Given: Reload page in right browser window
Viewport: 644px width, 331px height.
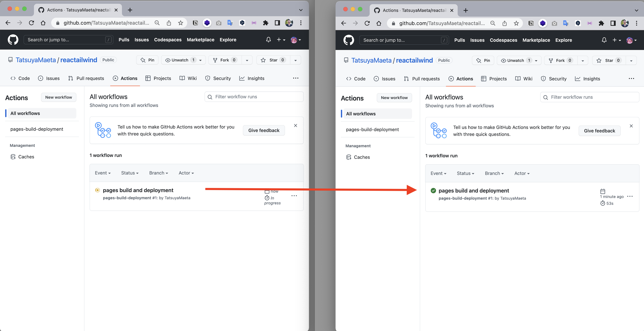Looking at the screenshot, I should pyautogui.click(x=367, y=23).
